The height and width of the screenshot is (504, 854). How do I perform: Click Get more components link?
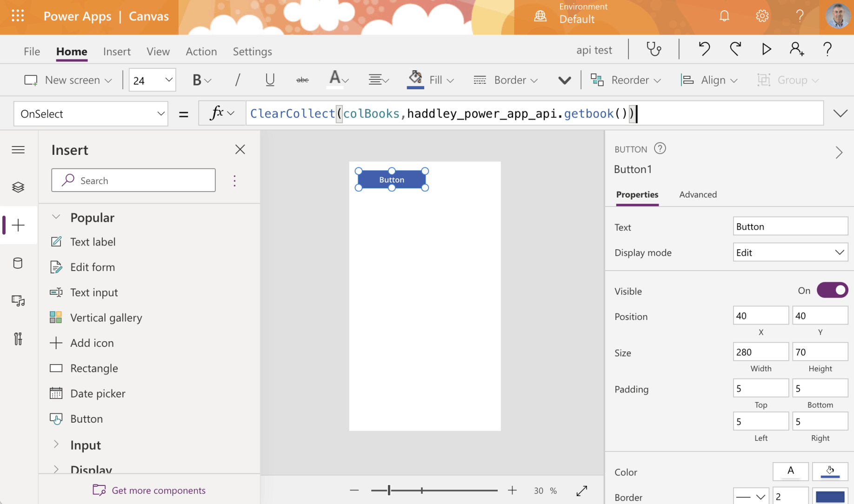click(x=158, y=491)
